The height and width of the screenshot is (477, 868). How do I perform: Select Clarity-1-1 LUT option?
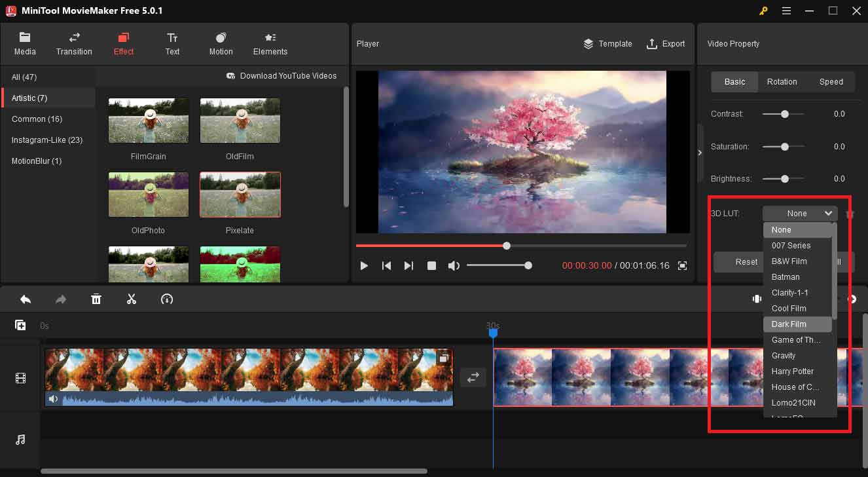pyautogui.click(x=797, y=293)
